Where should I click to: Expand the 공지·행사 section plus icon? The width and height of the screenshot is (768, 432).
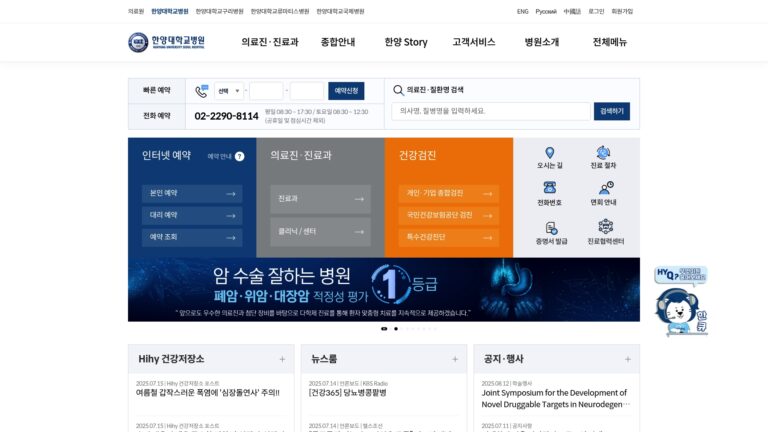point(627,359)
